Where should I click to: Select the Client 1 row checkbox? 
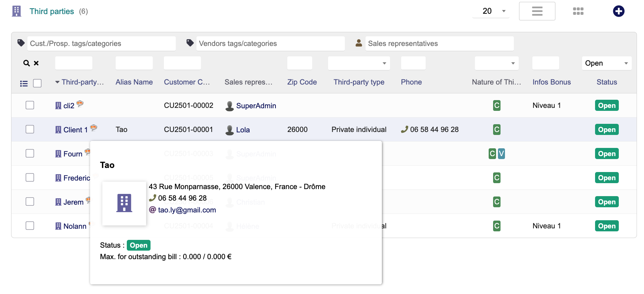30,129
